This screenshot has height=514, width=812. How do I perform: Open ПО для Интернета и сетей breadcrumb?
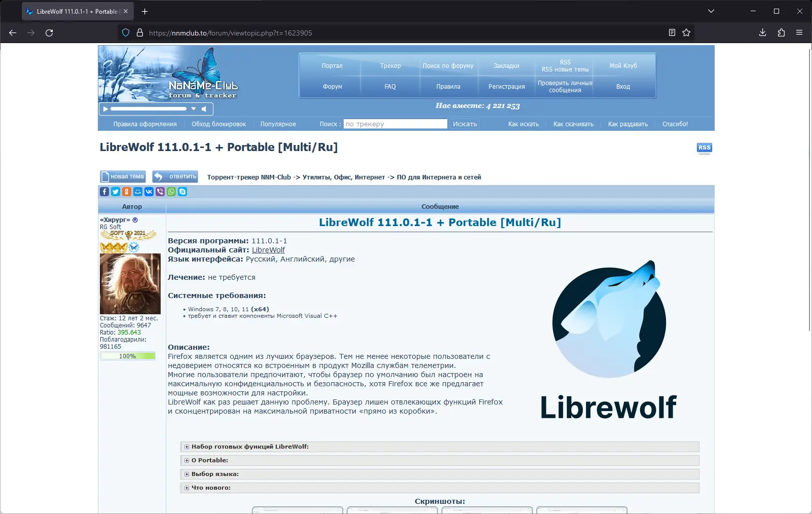439,177
